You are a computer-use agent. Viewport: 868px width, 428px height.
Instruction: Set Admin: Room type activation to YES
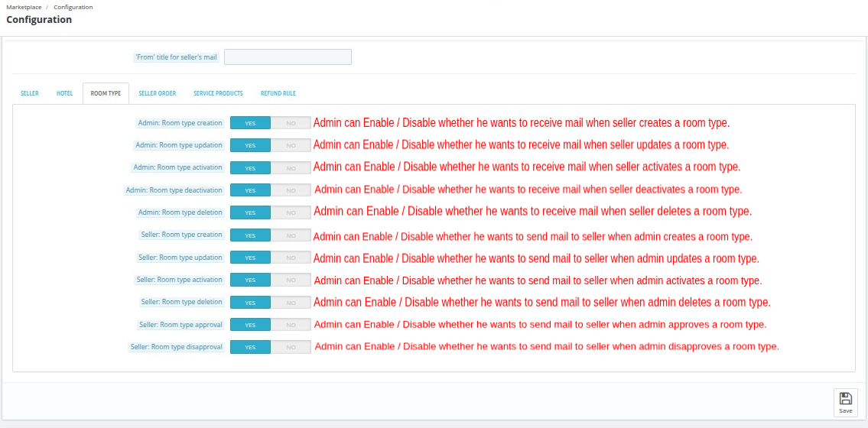point(250,167)
